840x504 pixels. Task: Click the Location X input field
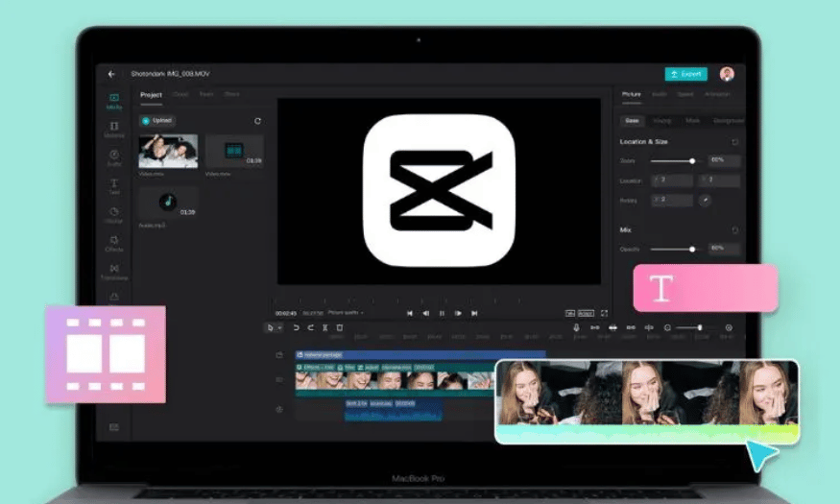pyautogui.click(x=672, y=180)
